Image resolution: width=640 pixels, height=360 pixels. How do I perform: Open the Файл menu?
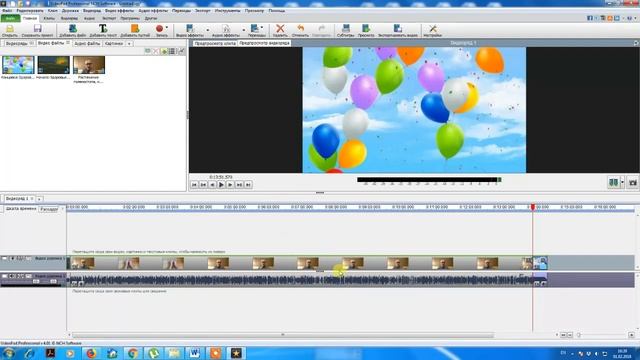[x=7, y=11]
